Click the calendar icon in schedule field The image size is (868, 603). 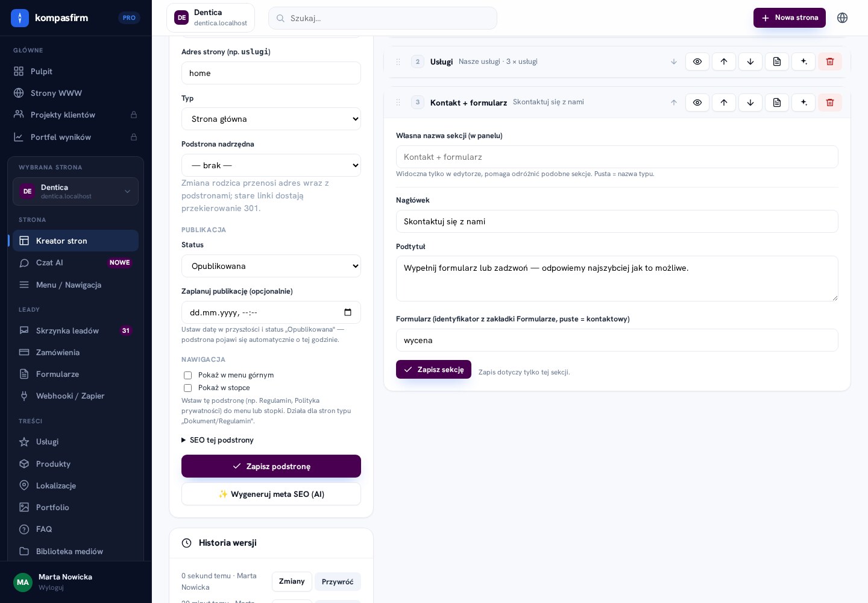(x=348, y=312)
